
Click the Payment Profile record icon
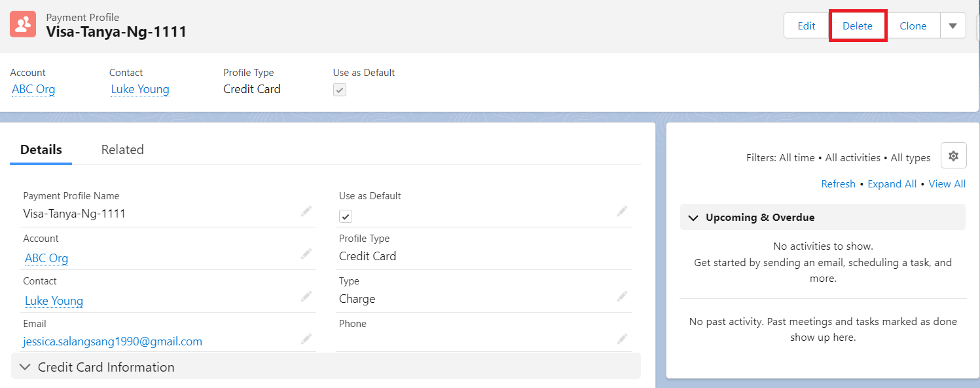(x=23, y=24)
